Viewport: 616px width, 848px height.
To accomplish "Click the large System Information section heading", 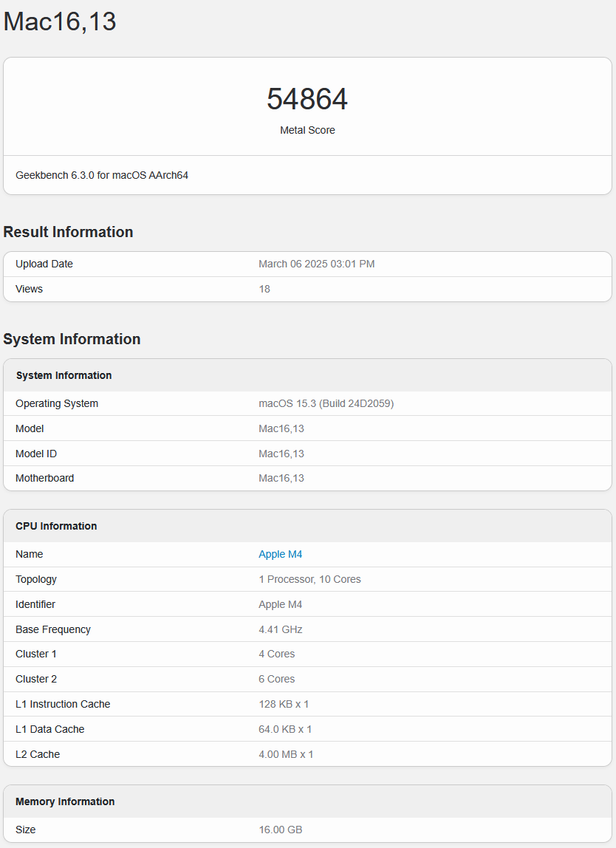I will 72,339.
